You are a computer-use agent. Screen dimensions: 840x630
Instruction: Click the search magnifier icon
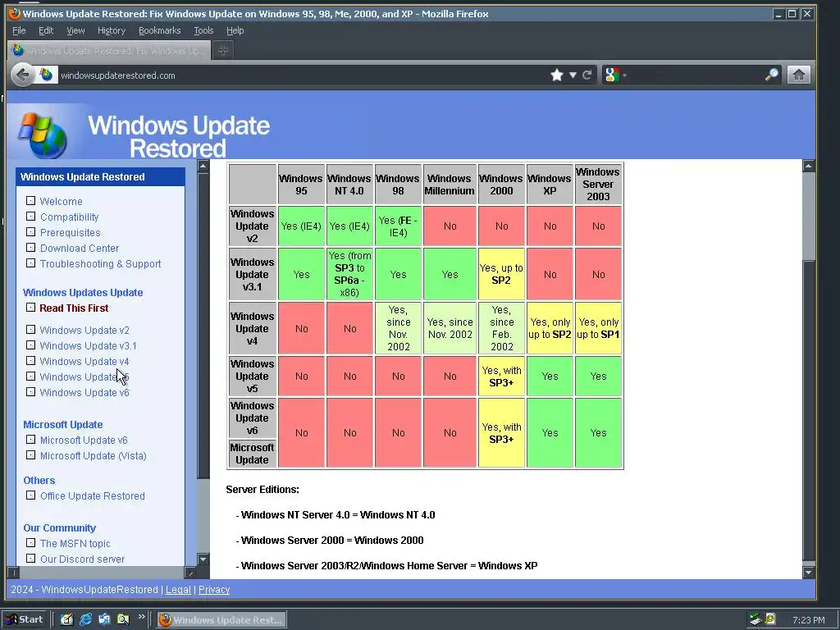click(x=771, y=75)
